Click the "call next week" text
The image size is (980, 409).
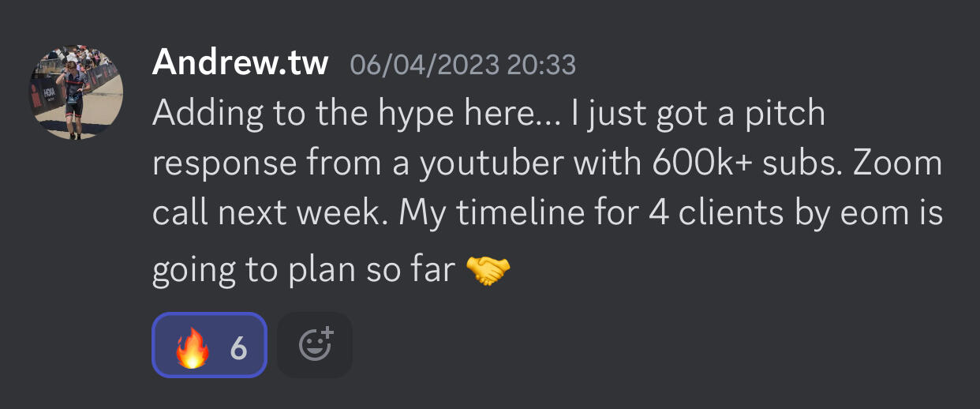pyautogui.click(x=268, y=214)
